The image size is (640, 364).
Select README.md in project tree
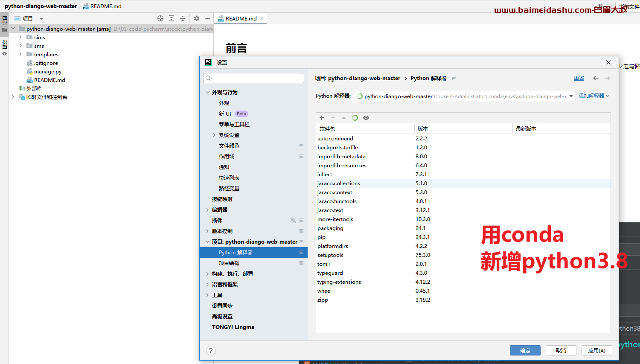(49, 80)
